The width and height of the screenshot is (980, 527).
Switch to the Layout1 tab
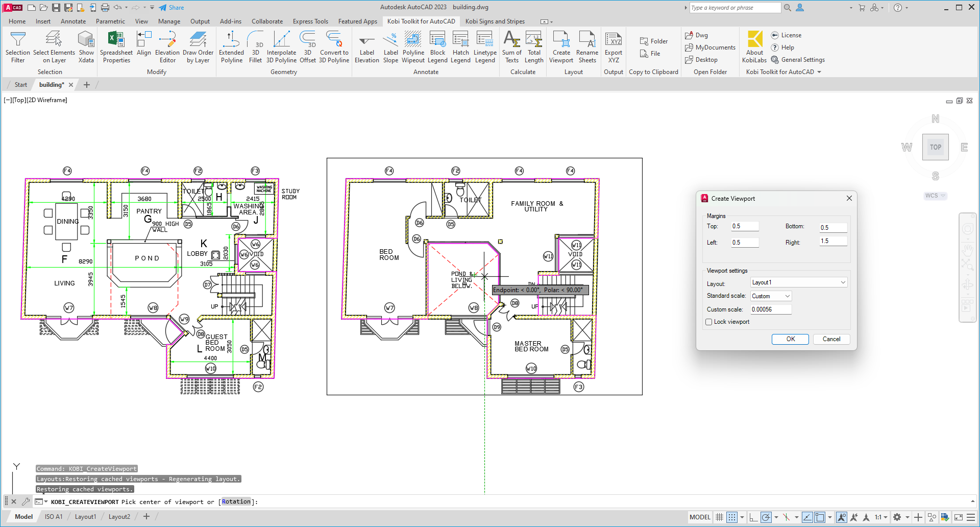[x=85, y=517]
